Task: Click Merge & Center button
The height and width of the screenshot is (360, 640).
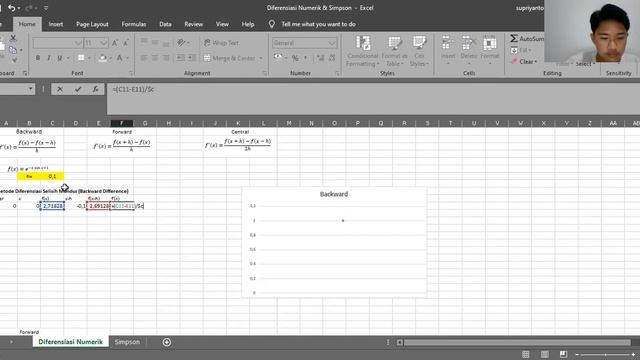Action: 229,58
